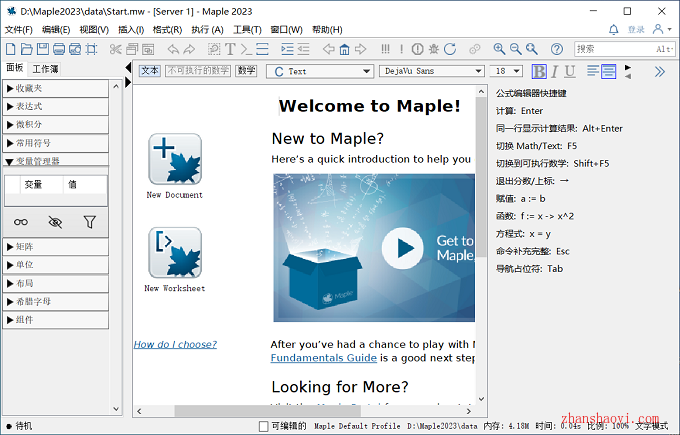Expand the 微积分 palette
The image size is (680, 435).
coord(56,125)
